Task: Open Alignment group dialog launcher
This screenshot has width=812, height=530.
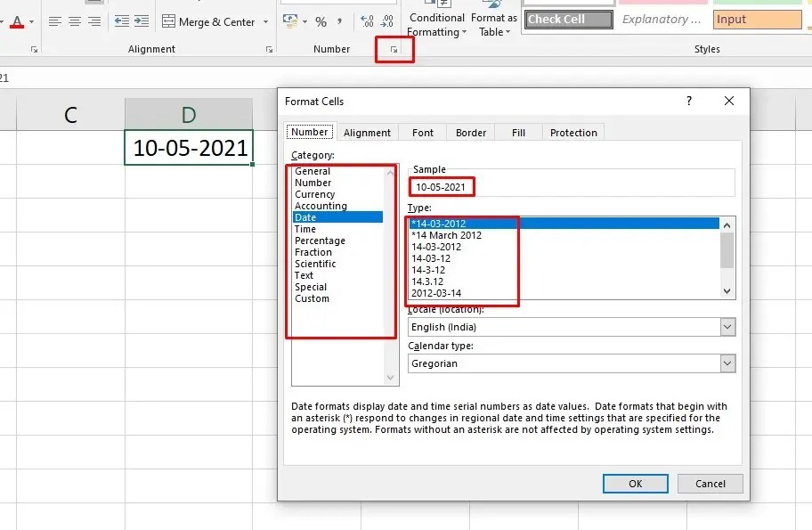Action: click(269, 49)
